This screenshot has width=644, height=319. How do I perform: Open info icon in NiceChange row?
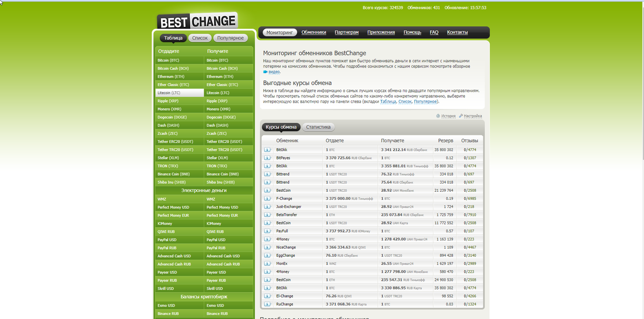click(267, 247)
